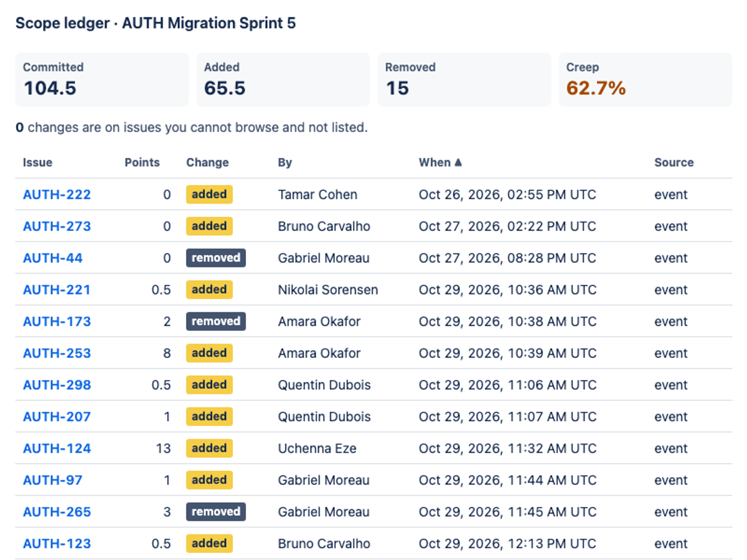Click points value 13 for AUTH-124
The width and height of the screenshot is (747, 560).
click(163, 449)
